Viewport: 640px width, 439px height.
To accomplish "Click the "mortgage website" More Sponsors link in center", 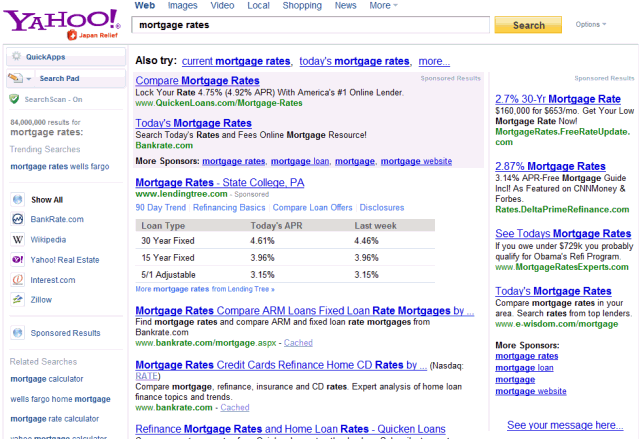I will click(x=416, y=161).
